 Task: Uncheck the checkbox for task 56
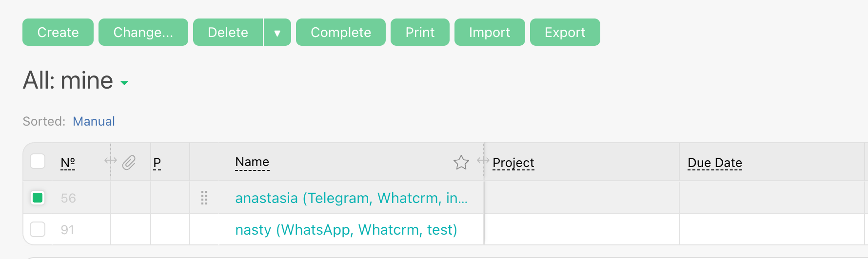click(x=38, y=198)
